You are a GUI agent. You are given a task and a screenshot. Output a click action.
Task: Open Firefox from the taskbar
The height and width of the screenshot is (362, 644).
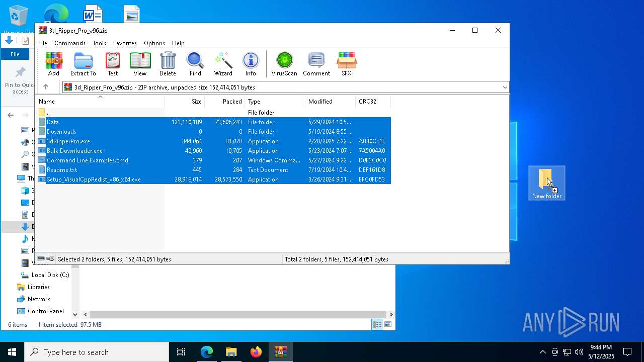[x=256, y=352]
